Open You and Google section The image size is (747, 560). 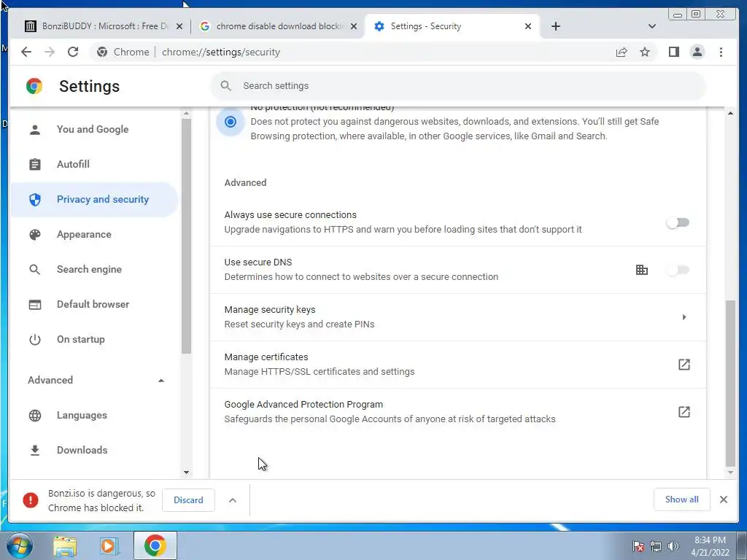click(x=94, y=130)
